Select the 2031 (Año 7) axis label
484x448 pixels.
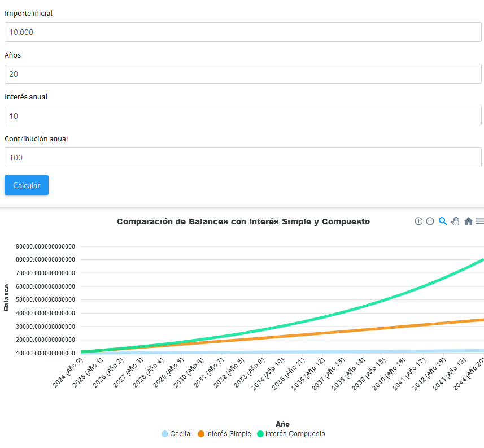(x=209, y=372)
